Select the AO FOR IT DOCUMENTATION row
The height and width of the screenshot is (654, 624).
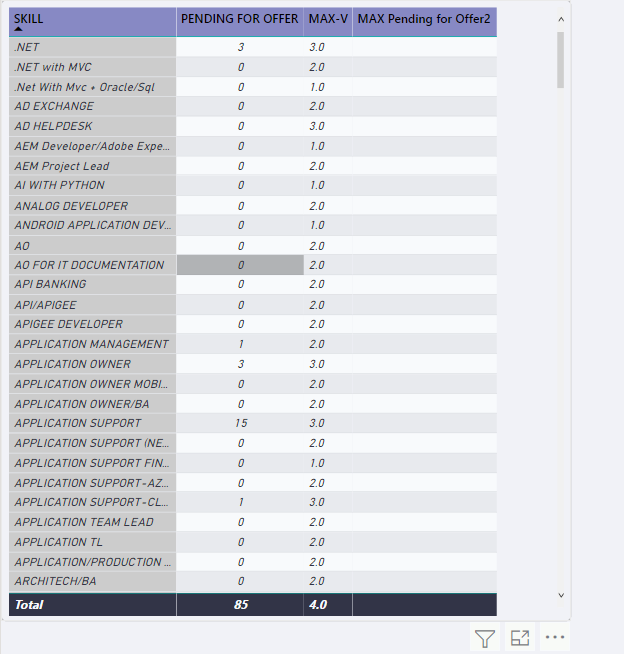click(253, 265)
